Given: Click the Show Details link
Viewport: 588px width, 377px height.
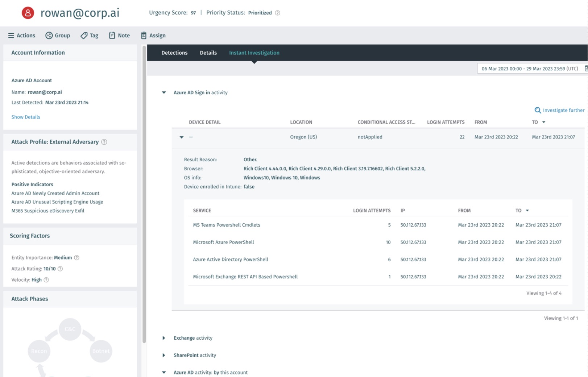Looking at the screenshot, I should 26,117.
